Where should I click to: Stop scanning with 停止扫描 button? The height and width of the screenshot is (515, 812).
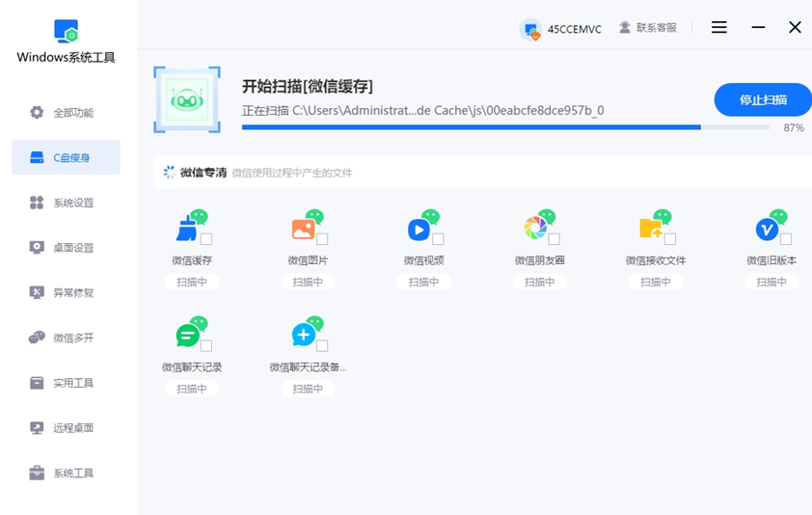[x=763, y=99]
